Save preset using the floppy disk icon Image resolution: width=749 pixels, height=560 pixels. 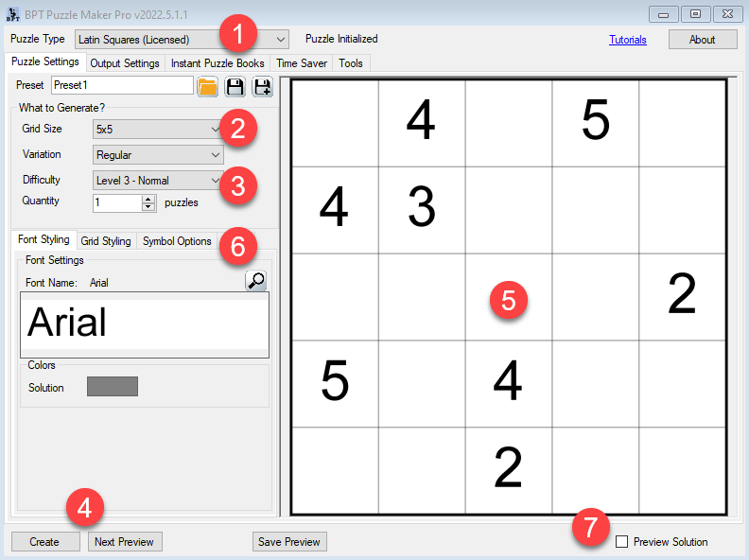pos(235,86)
